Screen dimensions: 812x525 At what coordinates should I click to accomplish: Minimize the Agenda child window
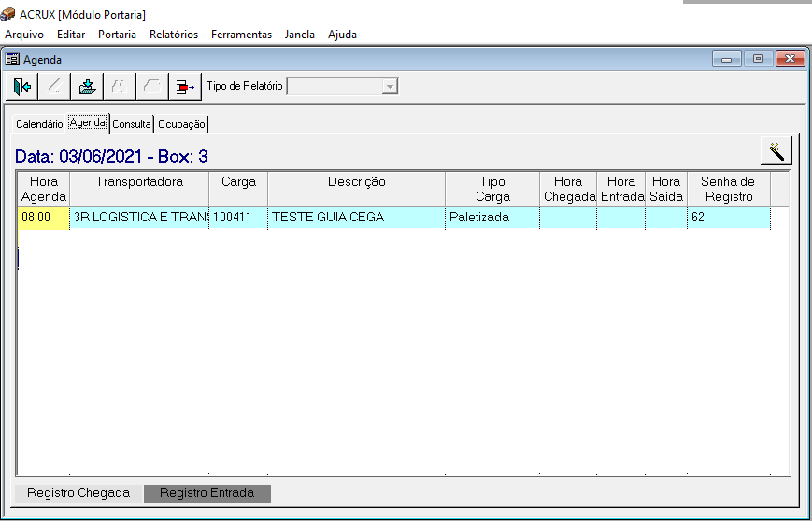(727, 59)
